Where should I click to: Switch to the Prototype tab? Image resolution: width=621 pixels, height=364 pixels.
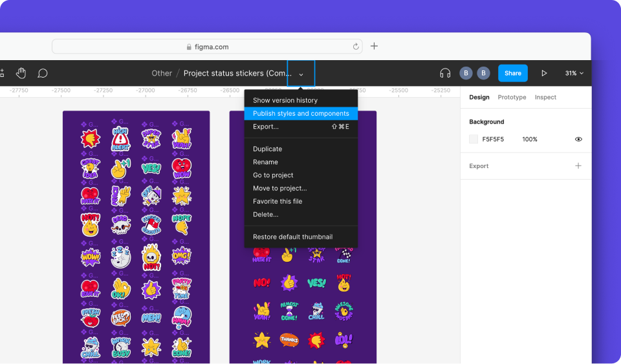(512, 97)
